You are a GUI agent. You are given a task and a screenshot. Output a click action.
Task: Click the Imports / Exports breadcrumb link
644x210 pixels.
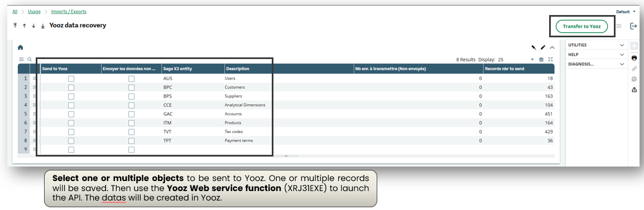(x=69, y=12)
